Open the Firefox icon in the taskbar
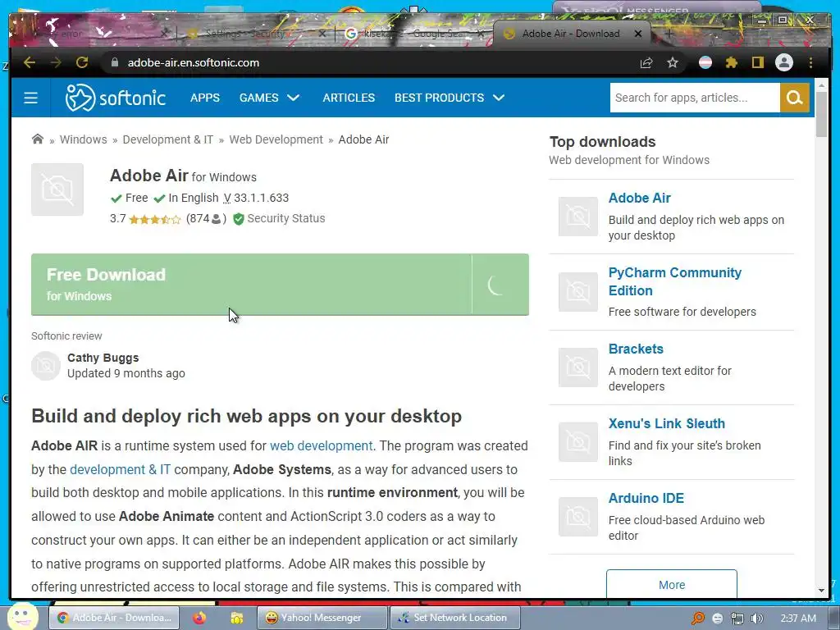 pyautogui.click(x=199, y=618)
